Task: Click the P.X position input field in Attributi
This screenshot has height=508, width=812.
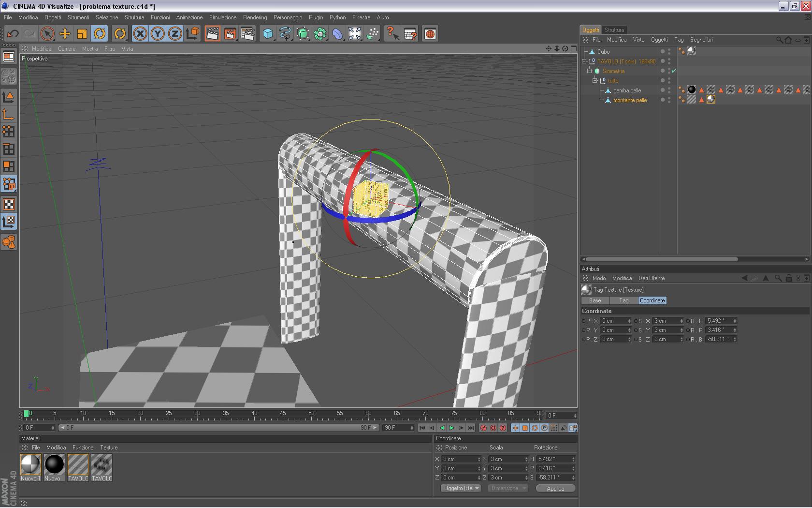Action: tap(616, 321)
